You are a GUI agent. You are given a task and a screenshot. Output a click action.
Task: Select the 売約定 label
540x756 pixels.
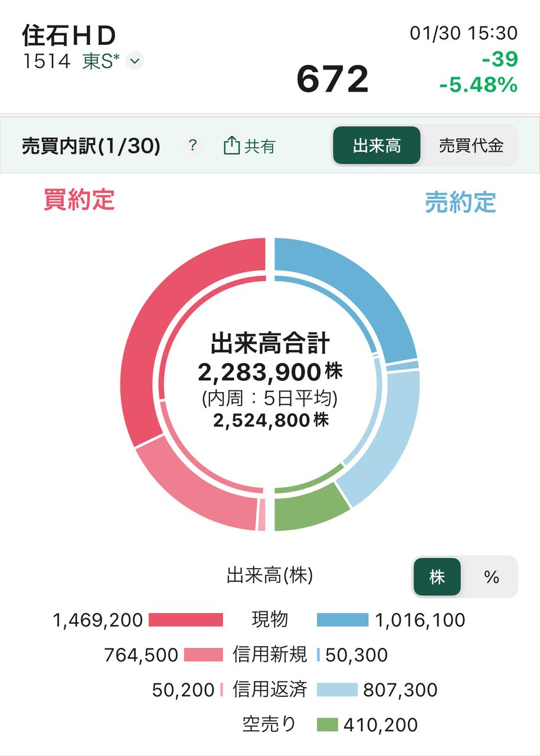pyautogui.click(x=462, y=203)
